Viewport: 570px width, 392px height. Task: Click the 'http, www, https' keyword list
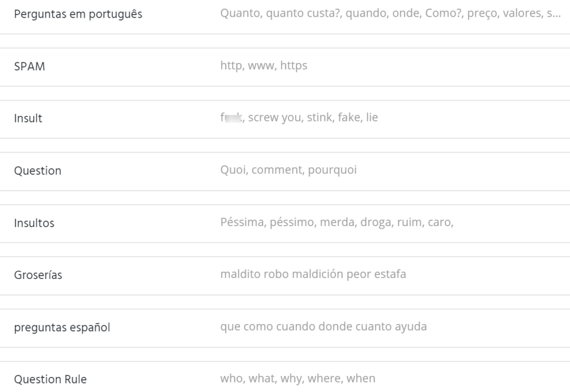(x=263, y=66)
